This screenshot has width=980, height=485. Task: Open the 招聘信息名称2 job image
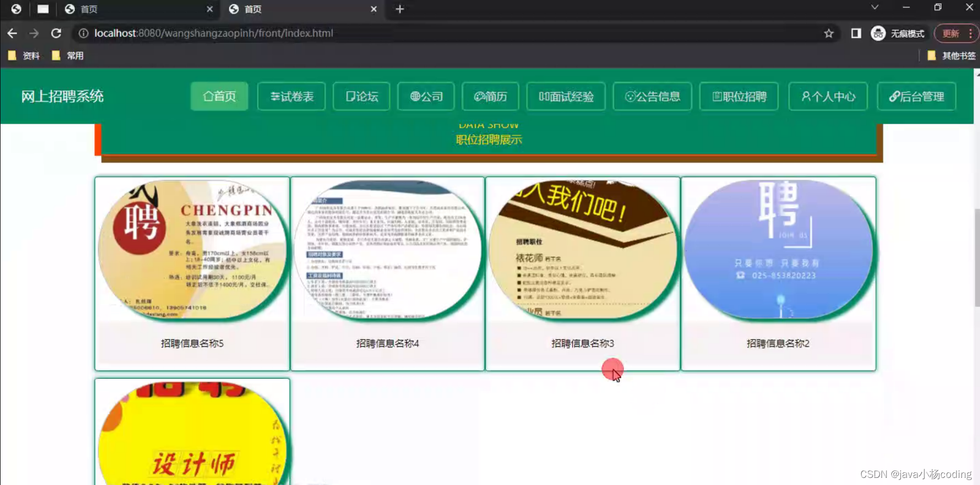(x=778, y=250)
